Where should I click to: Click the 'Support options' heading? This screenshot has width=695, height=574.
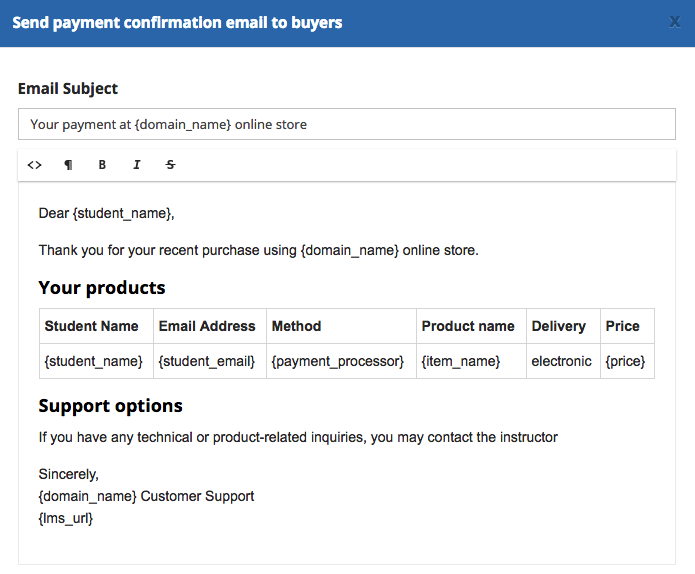[x=110, y=406]
